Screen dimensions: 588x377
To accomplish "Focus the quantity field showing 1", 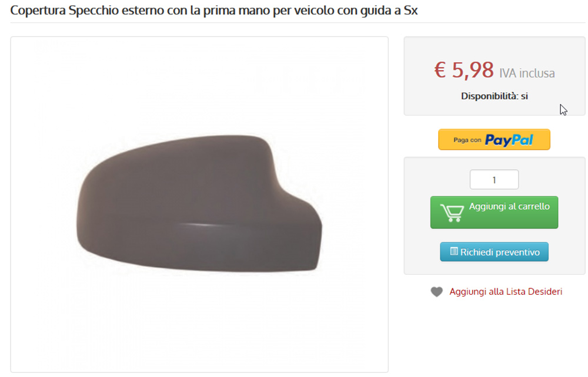I will point(494,180).
